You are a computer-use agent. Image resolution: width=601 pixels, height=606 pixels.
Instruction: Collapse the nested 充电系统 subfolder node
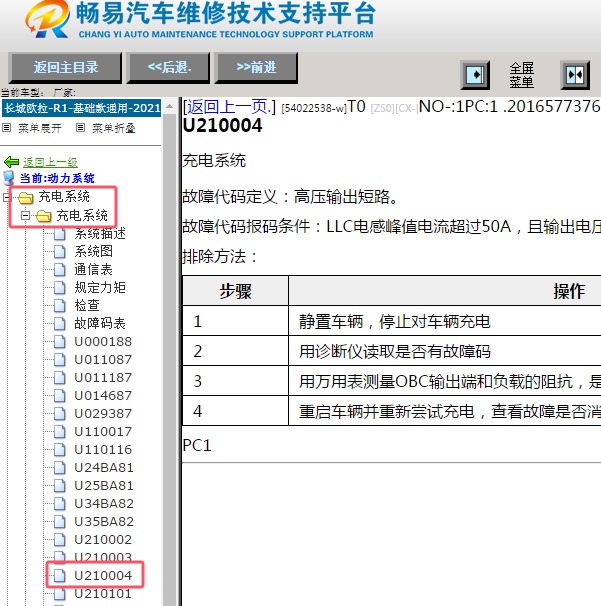point(26,215)
